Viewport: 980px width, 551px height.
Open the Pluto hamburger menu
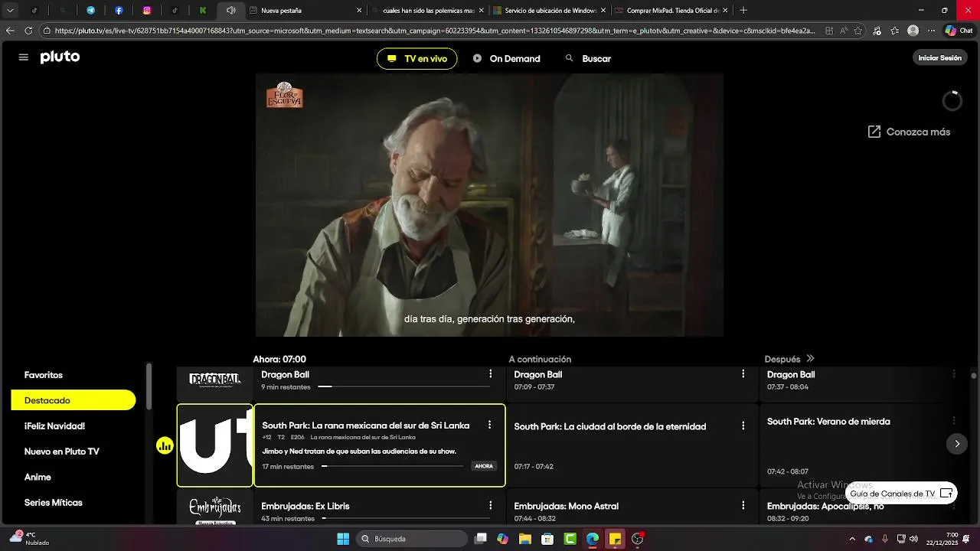point(24,57)
